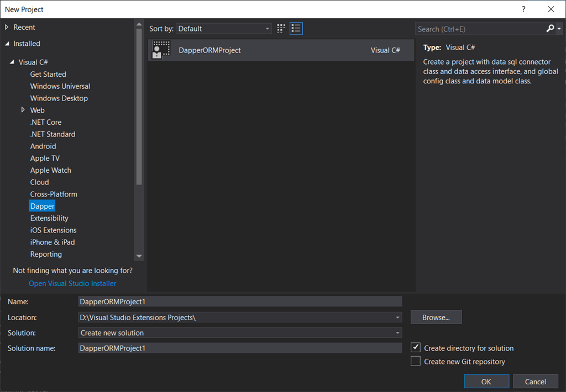Viewport: 566px width, 392px height.
Task: Switch template view to medium icons
Action: point(281,28)
